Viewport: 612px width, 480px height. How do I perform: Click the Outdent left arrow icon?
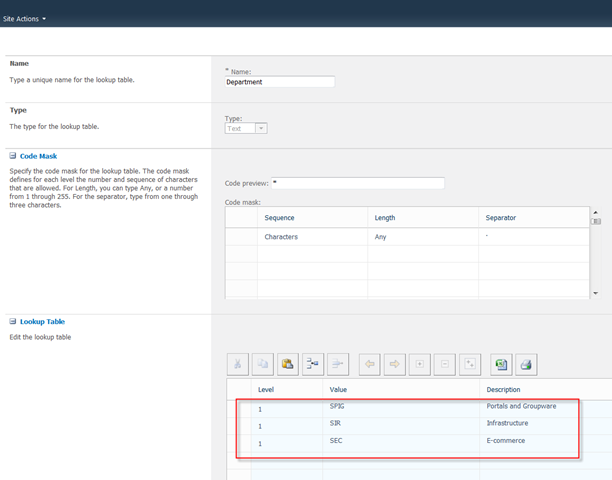coord(370,364)
